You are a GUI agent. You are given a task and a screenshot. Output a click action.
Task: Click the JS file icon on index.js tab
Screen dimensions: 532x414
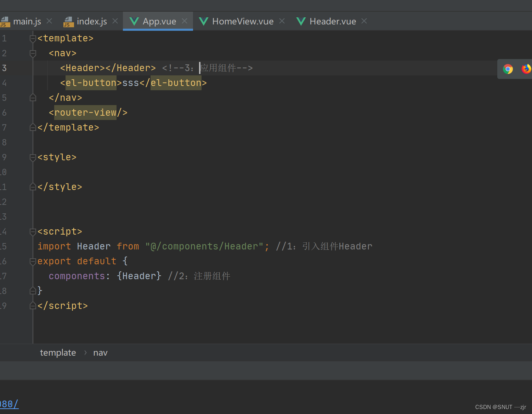click(68, 22)
